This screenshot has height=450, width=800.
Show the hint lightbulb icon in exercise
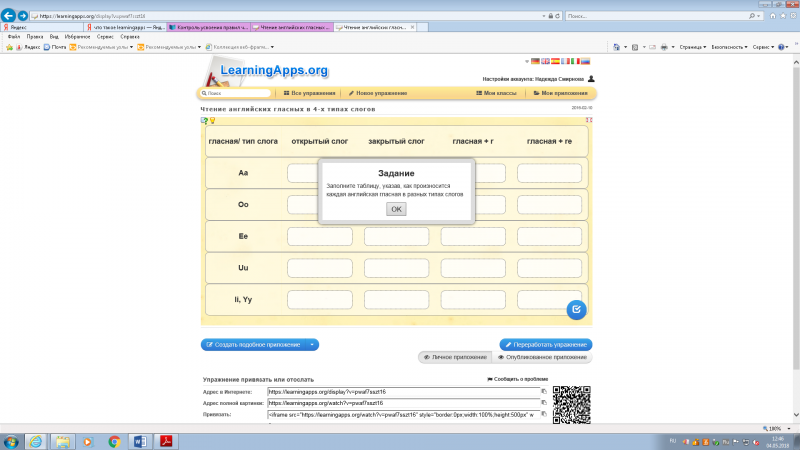pyautogui.click(x=212, y=120)
